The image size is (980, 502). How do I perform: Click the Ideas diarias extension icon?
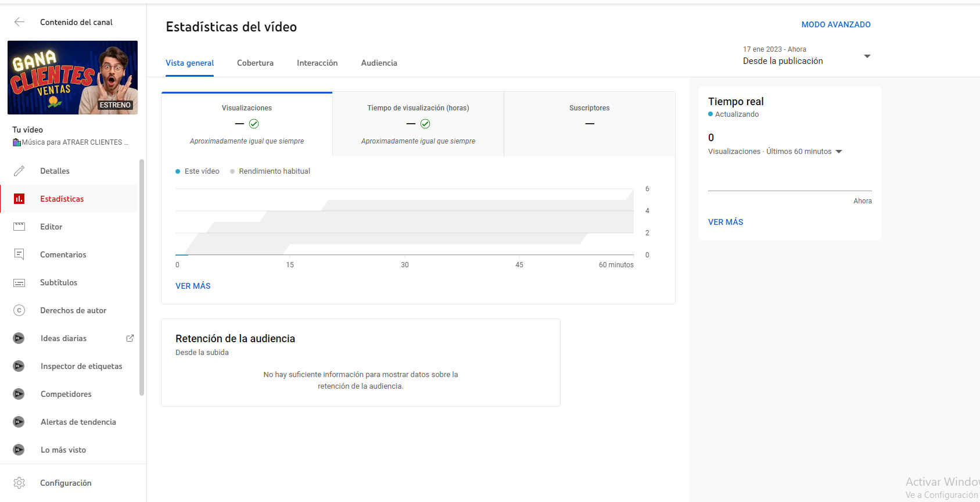point(19,338)
